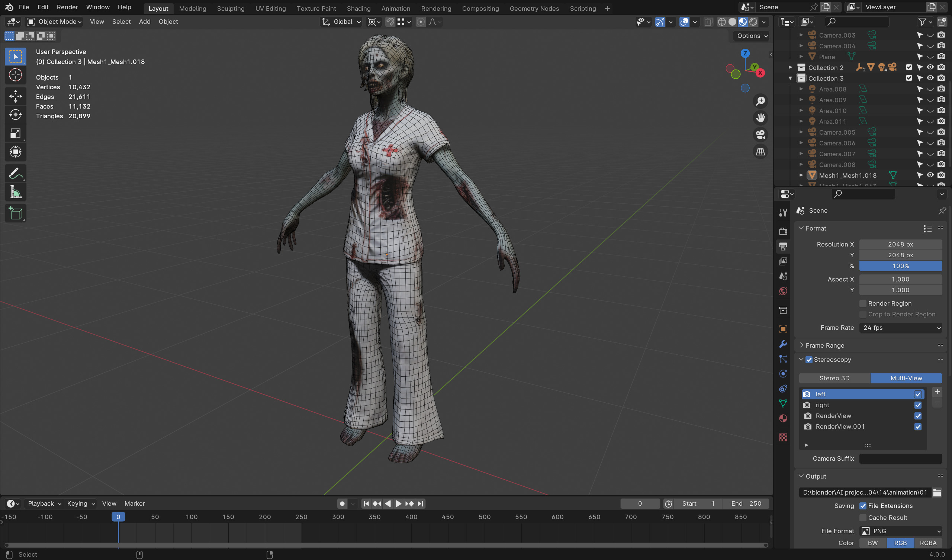This screenshot has height=560, width=952.
Task: Uncheck the 'right' view checkbox
Action: (918, 405)
